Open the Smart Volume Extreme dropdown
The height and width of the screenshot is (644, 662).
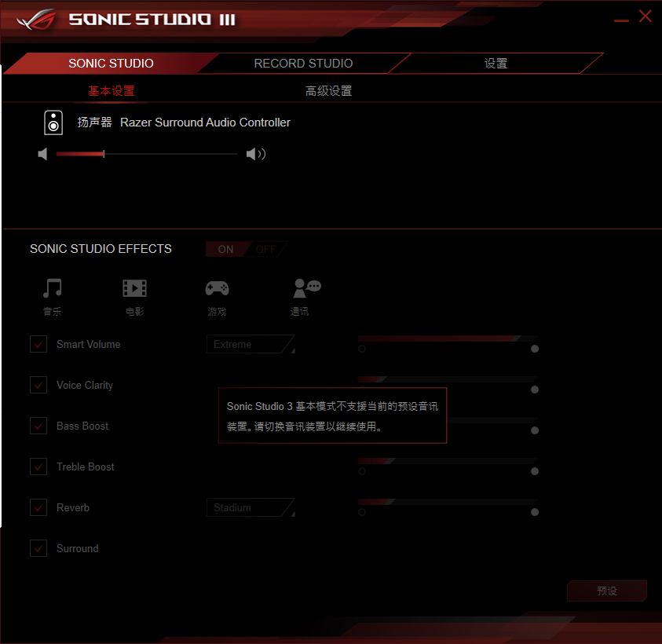point(251,344)
